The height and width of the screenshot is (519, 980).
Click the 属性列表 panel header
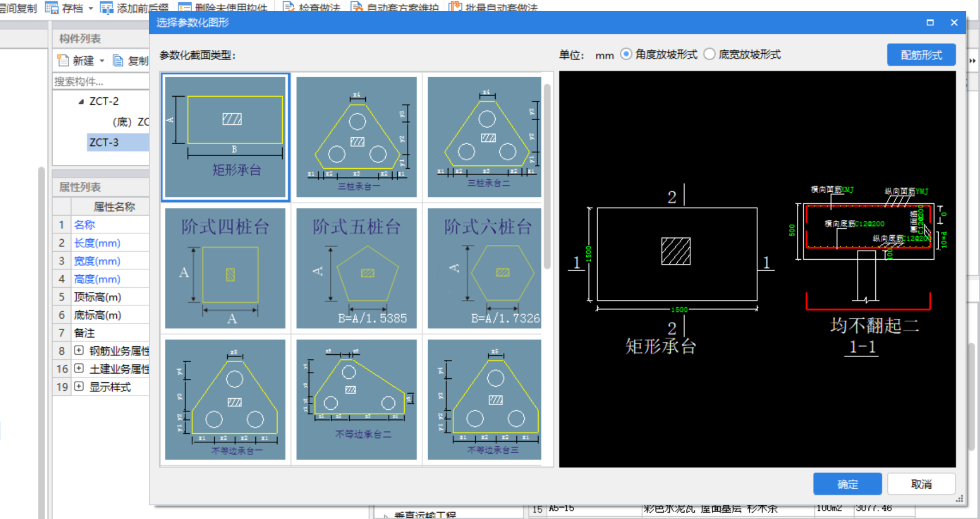(x=80, y=187)
